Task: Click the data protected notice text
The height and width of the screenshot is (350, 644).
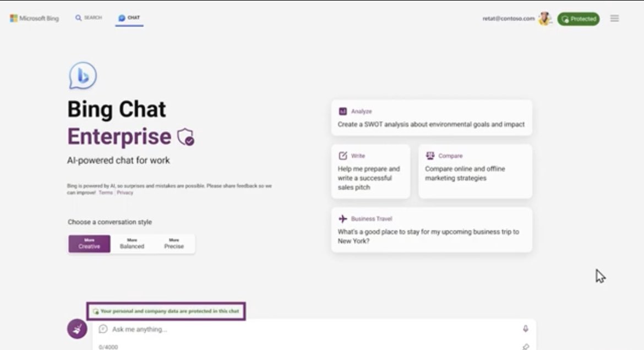Action: click(x=169, y=311)
